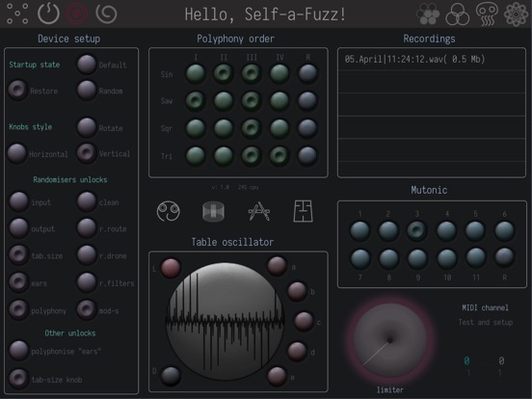Image resolution: width=532 pixels, height=399 pixels.
Task: Toggle the output randomiser unlock
Action: 18,228
